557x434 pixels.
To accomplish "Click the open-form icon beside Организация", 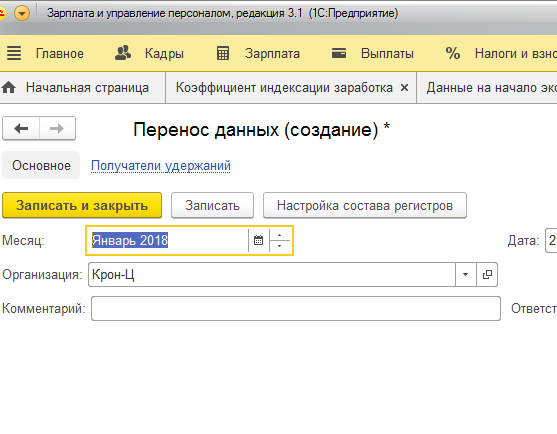I will [487, 274].
